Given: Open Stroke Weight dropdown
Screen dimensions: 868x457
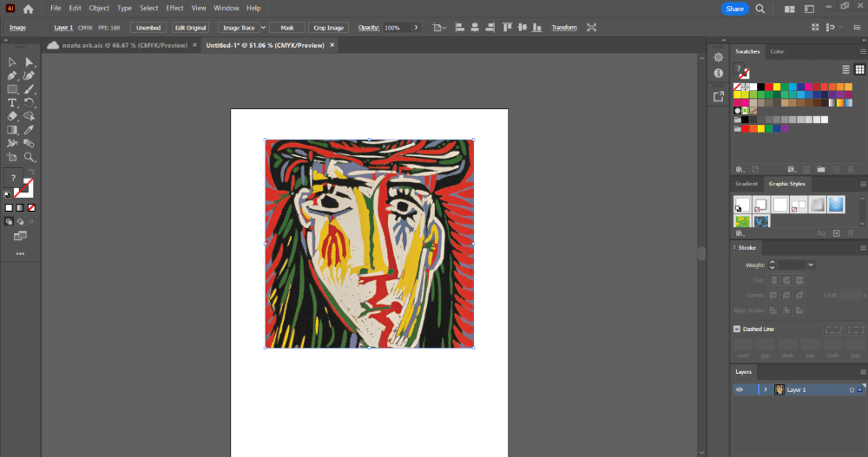Looking at the screenshot, I should point(811,265).
